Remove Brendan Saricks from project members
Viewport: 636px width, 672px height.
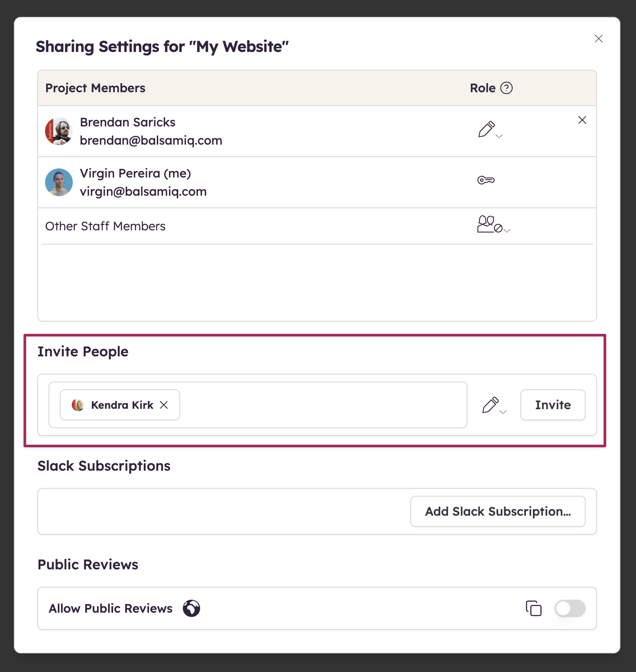tap(582, 120)
